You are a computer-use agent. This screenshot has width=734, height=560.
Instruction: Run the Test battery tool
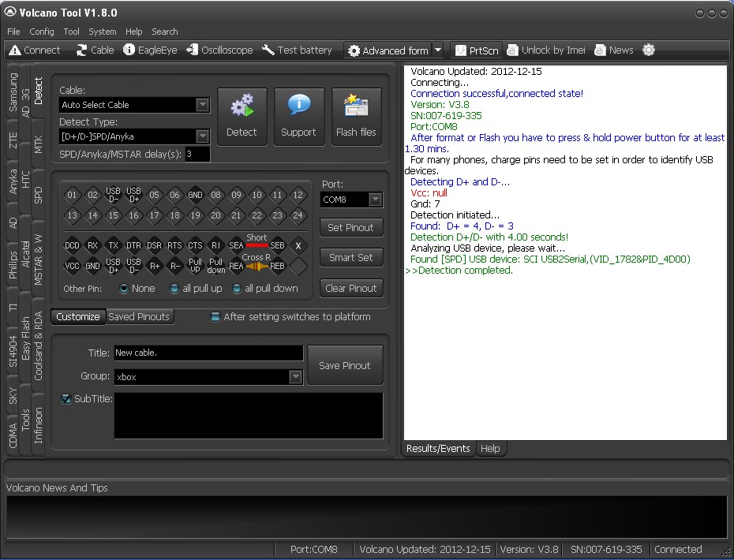point(297,50)
